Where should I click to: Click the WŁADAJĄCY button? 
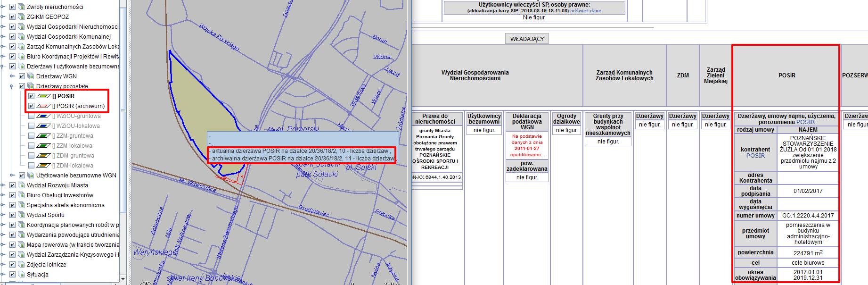coord(527,39)
